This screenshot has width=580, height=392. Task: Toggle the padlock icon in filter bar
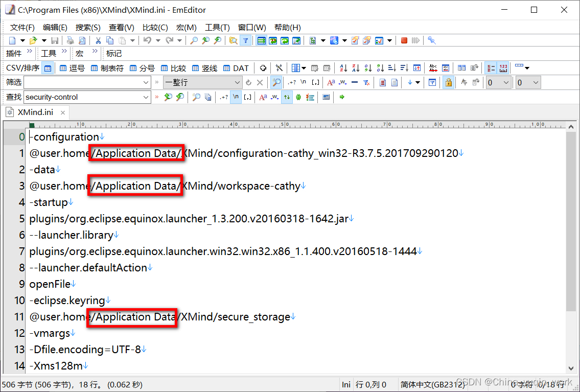click(x=448, y=82)
